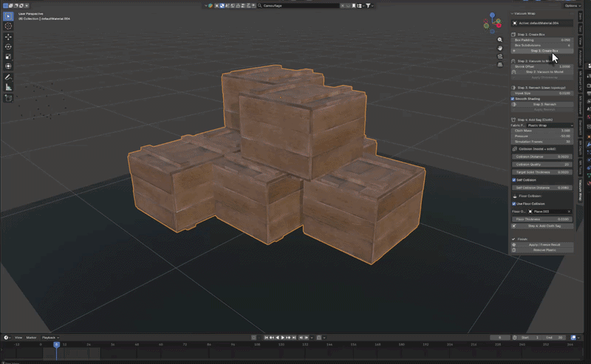Image resolution: width=591 pixels, height=364 pixels.
Task: Click the viewport zoom magnifier icon
Action: pyautogui.click(x=500, y=40)
